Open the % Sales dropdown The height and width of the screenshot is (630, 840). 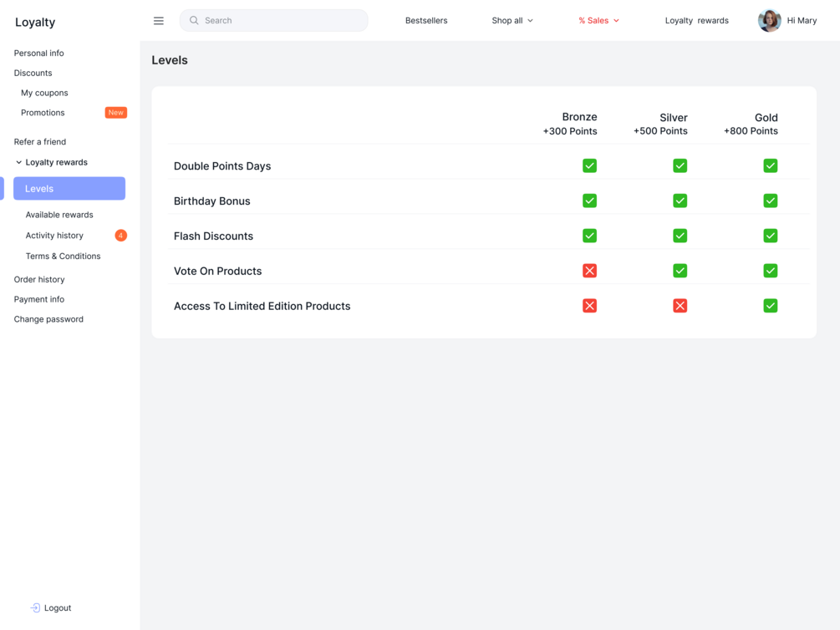point(598,21)
